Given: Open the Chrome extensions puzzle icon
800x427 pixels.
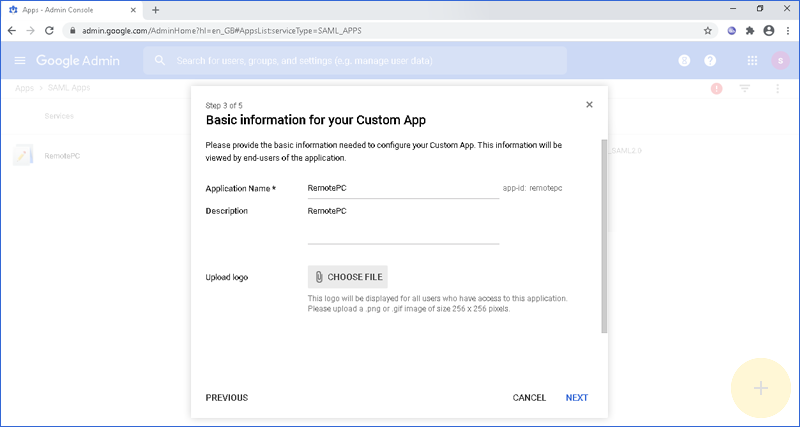Looking at the screenshot, I should pyautogui.click(x=750, y=30).
